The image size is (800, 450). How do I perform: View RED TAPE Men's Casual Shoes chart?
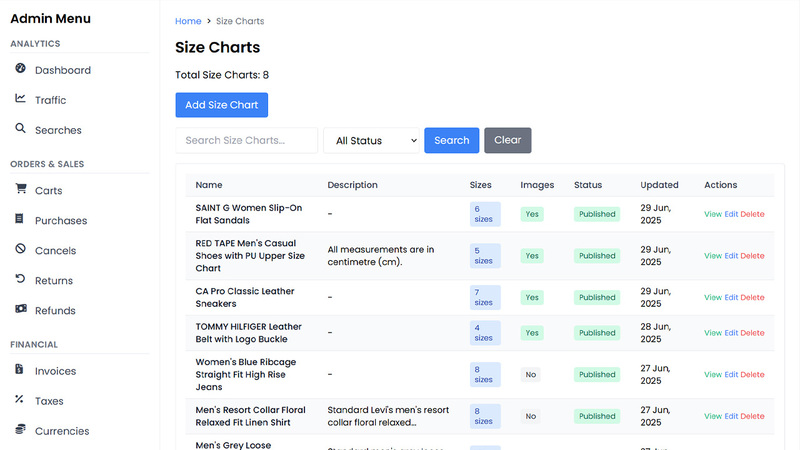tap(713, 256)
